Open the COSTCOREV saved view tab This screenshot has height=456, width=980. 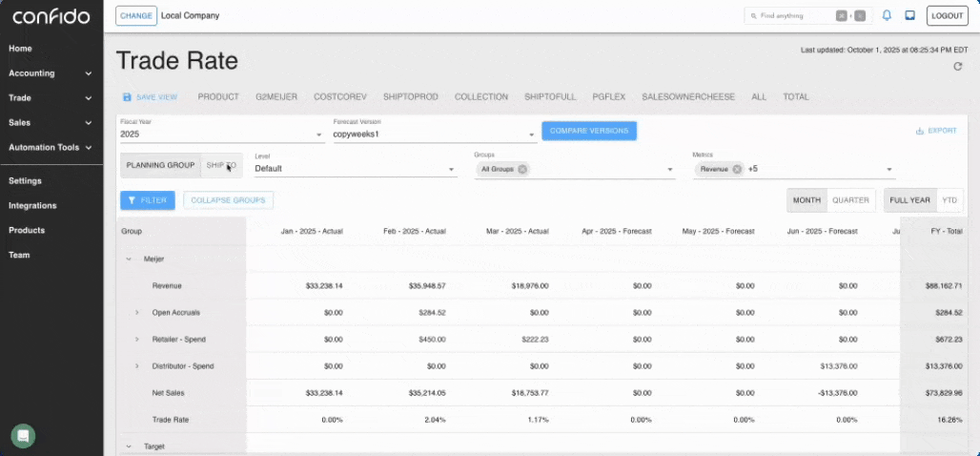[x=341, y=97]
